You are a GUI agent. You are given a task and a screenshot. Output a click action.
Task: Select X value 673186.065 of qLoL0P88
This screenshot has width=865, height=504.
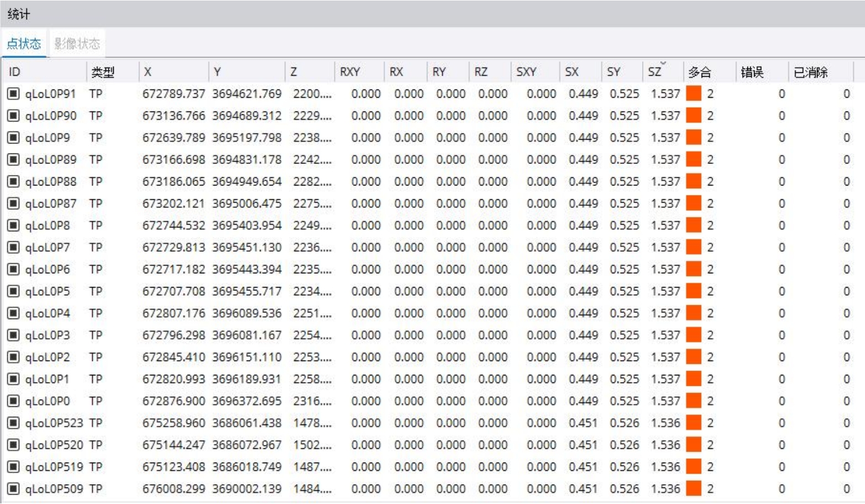pos(173,182)
